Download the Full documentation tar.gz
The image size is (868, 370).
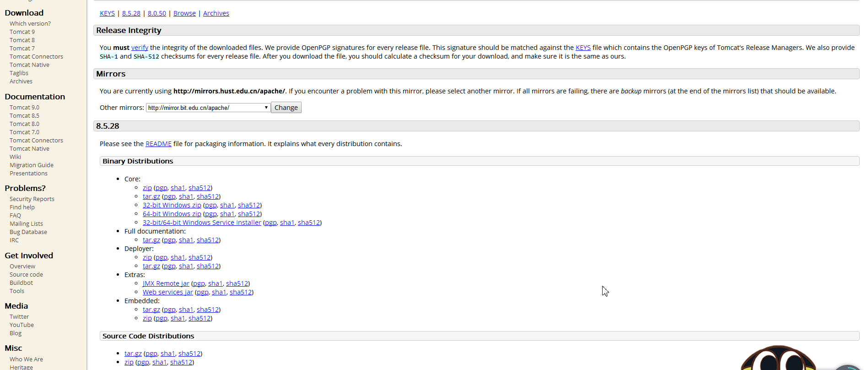point(151,240)
